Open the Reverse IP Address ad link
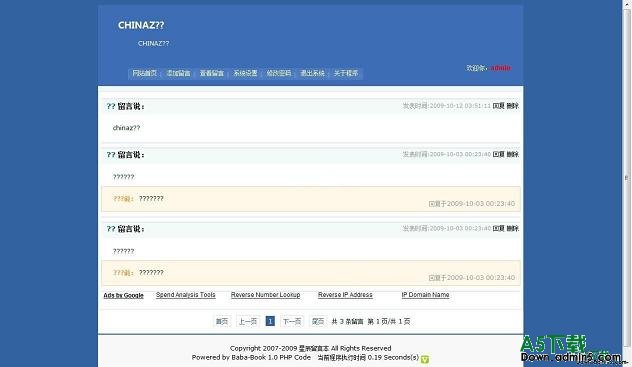Image resolution: width=632 pixels, height=367 pixels. click(x=345, y=295)
